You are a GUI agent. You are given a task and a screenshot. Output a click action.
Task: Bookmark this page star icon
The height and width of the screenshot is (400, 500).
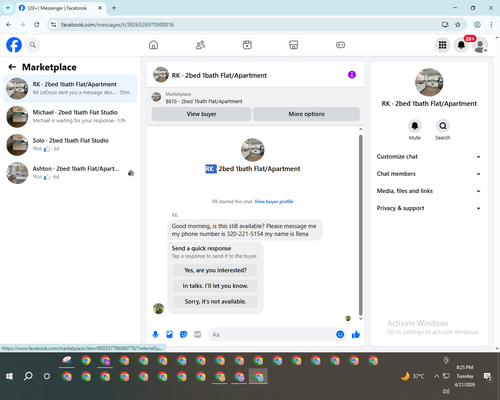458,25
